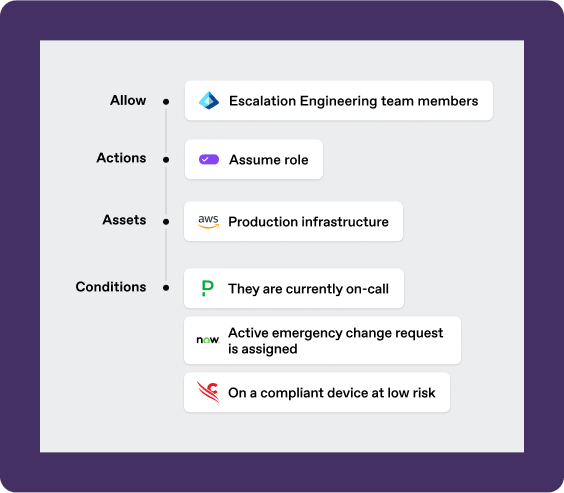Click the purple checkmark pill icon

point(209,159)
